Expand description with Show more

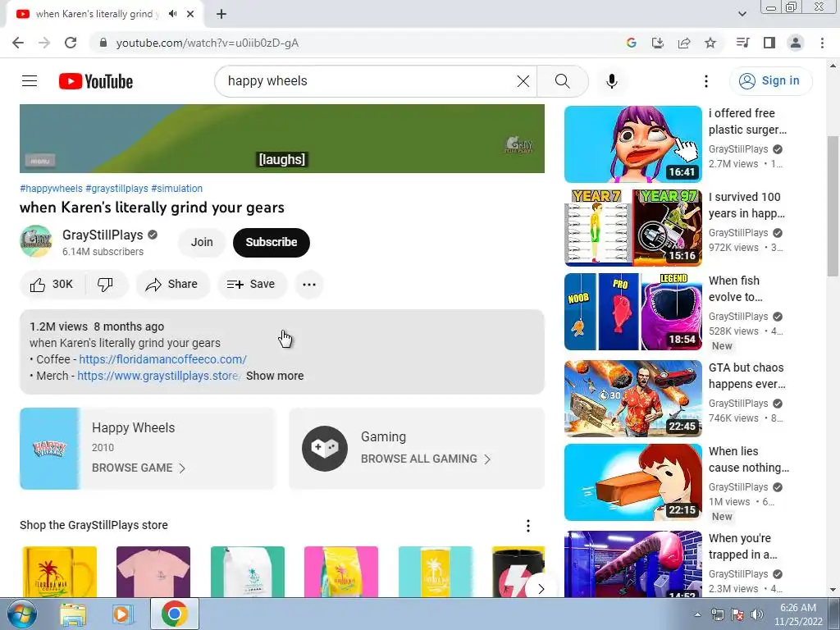click(275, 376)
